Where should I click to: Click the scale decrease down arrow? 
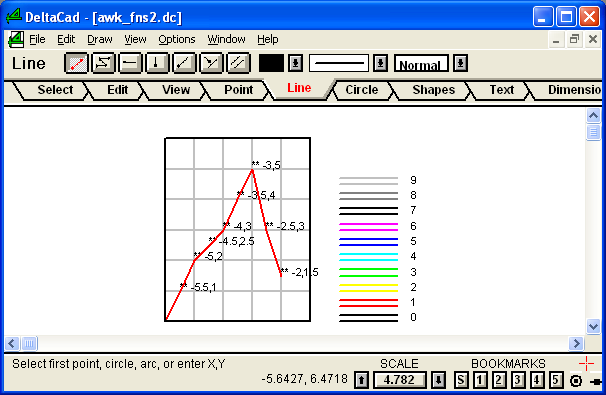(438, 380)
